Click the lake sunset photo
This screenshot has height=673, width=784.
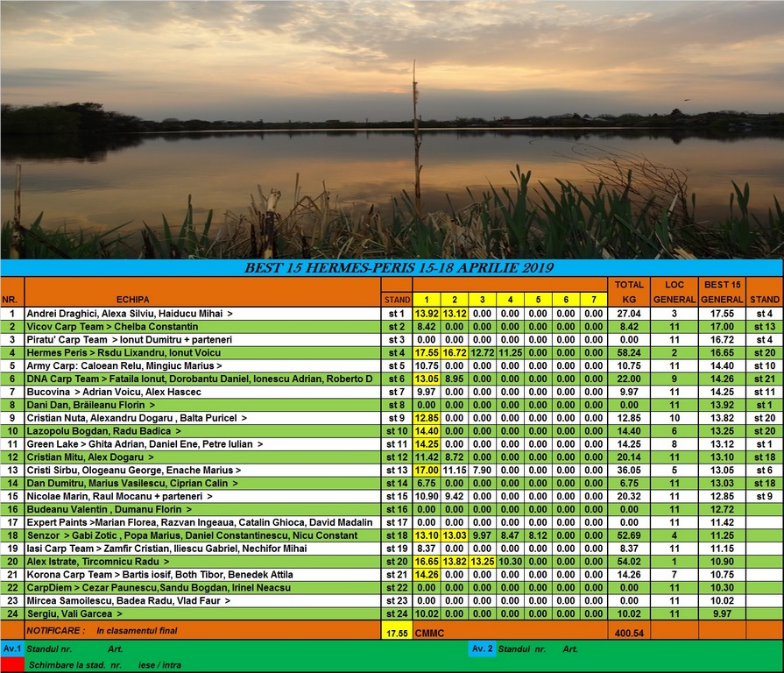click(x=392, y=130)
